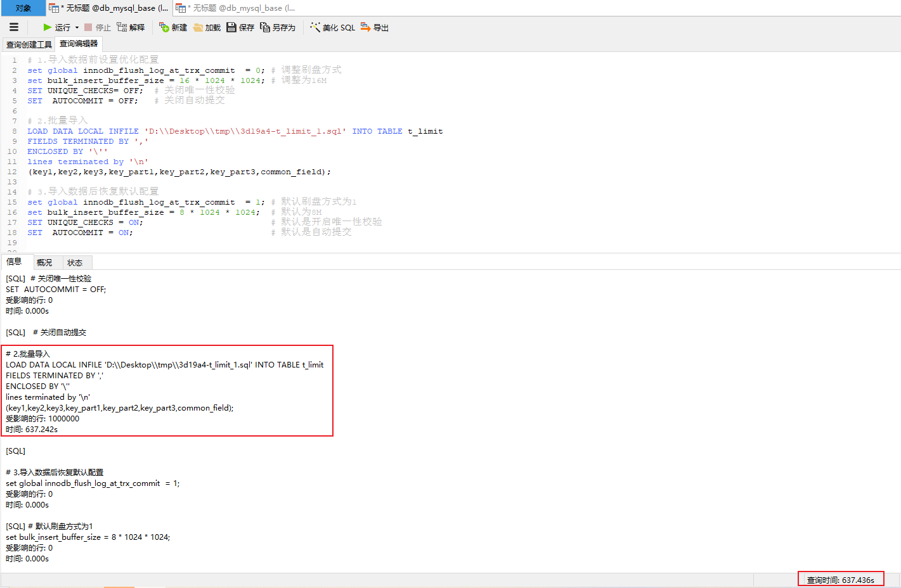
Task: Switch to the 对象 tab
Action: pyautogui.click(x=23, y=8)
